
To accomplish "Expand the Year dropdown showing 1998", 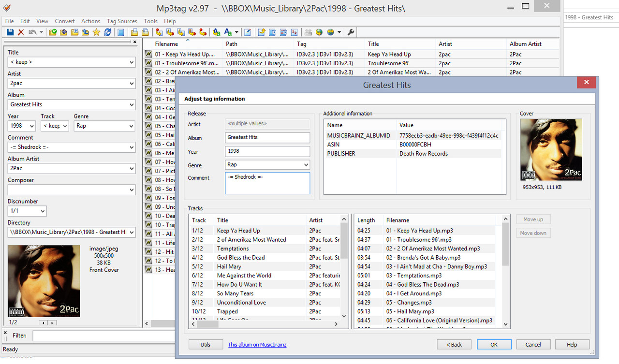I will [x=31, y=126].
